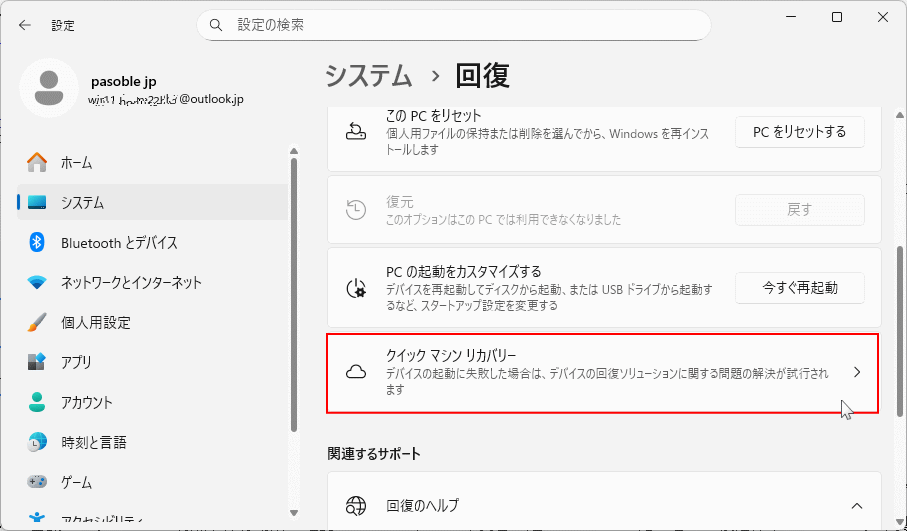Click the クイック マシン リカバリー title text

pyautogui.click(x=451, y=355)
